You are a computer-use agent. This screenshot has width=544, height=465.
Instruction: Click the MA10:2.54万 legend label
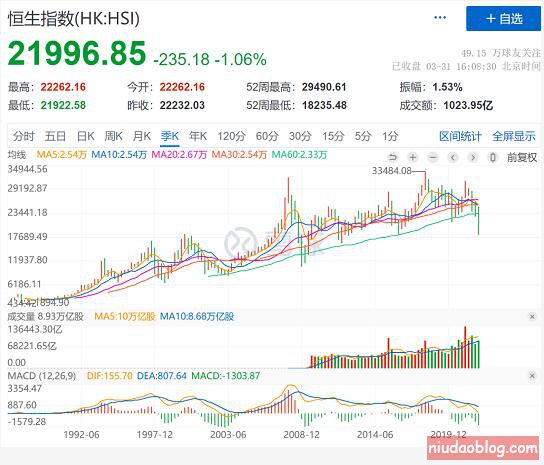click(x=119, y=154)
